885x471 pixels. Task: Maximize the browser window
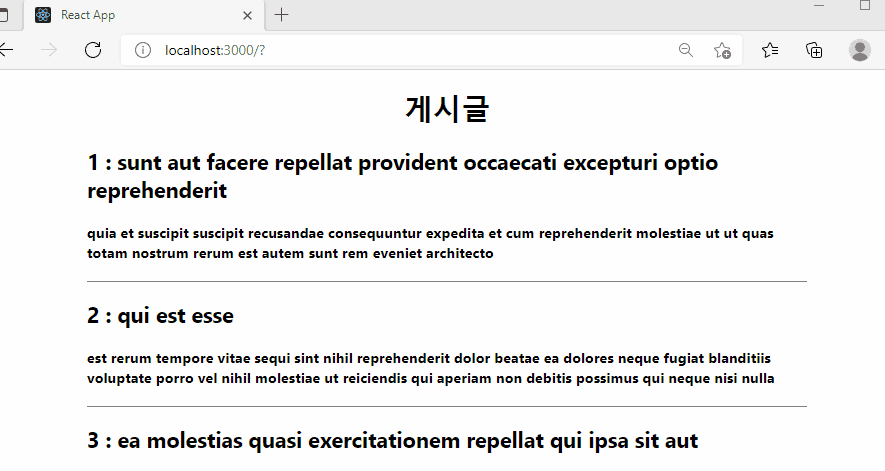click(865, 6)
